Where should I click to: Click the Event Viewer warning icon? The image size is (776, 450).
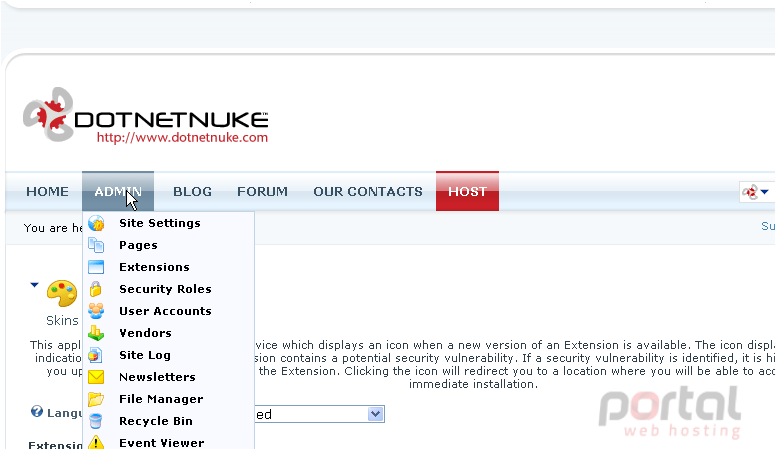click(x=96, y=442)
